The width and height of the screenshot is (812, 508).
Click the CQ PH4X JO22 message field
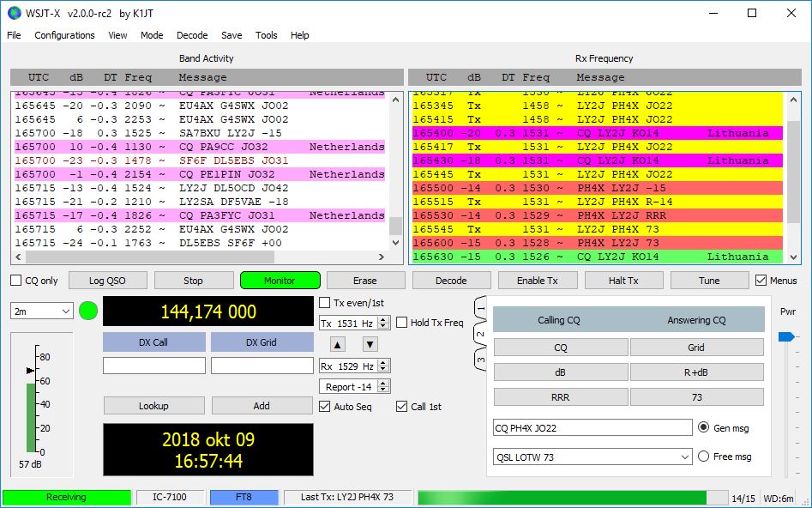pos(592,427)
